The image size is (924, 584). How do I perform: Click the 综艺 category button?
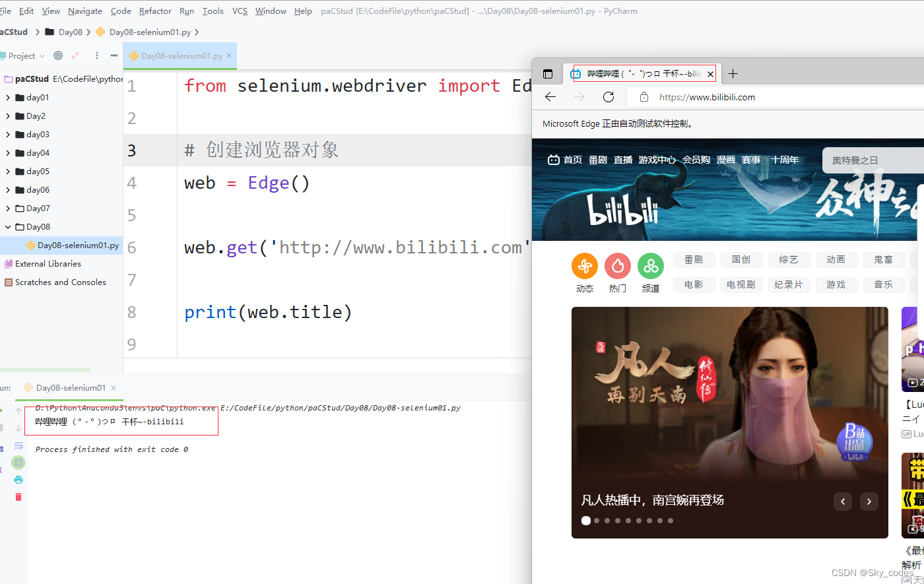click(x=789, y=260)
